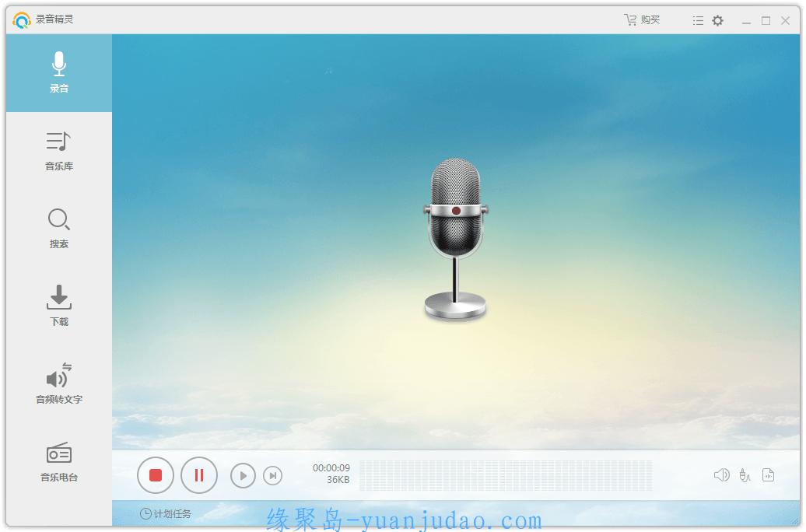Pause the current recording

tap(199, 475)
